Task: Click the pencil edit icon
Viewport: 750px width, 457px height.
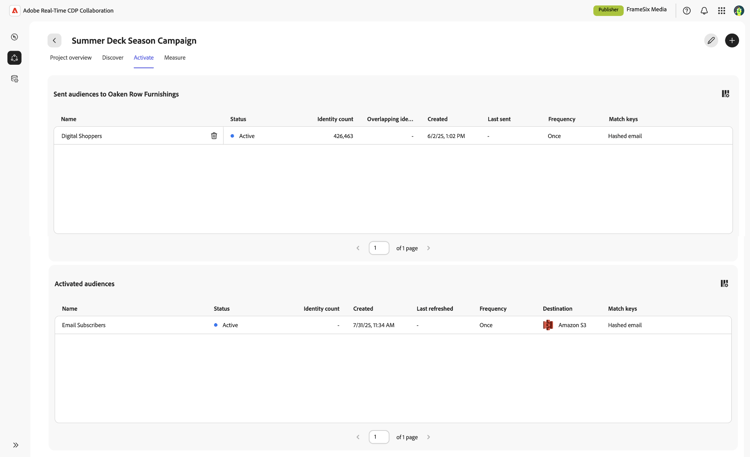Action: click(x=711, y=41)
